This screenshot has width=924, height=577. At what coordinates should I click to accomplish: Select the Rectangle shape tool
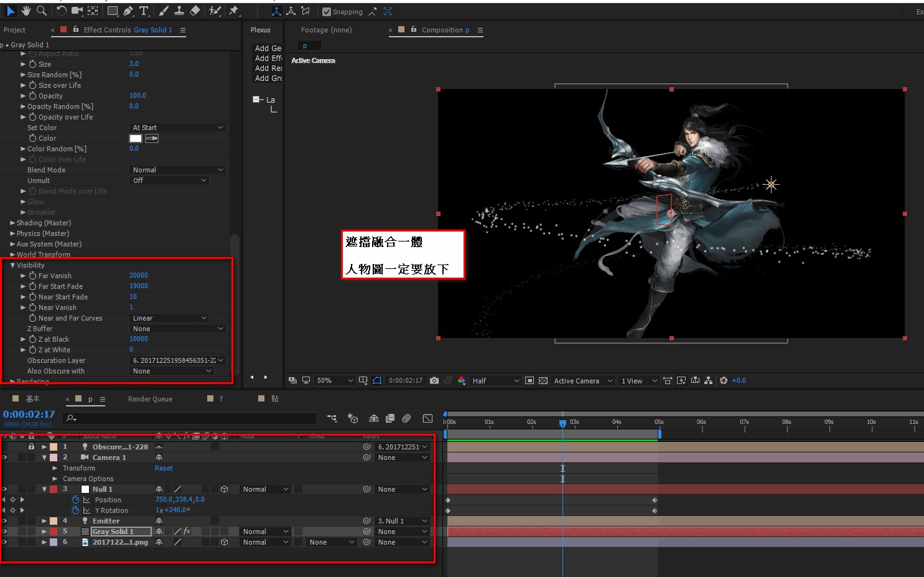click(113, 11)
